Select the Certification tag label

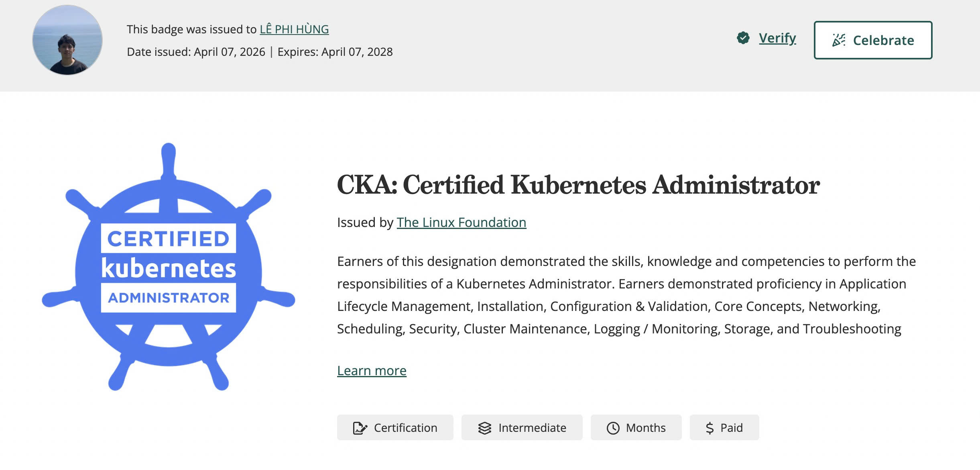405,428
